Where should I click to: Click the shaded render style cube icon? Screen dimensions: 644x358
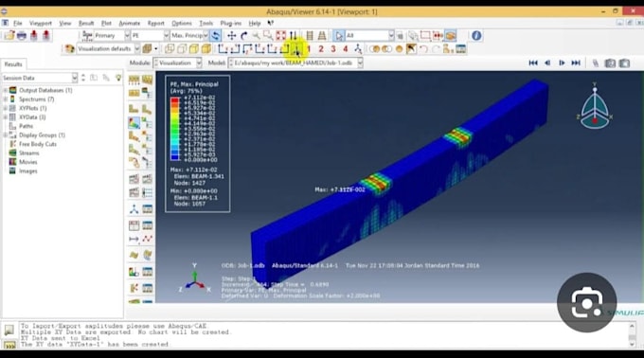click(x=206, y=49)
